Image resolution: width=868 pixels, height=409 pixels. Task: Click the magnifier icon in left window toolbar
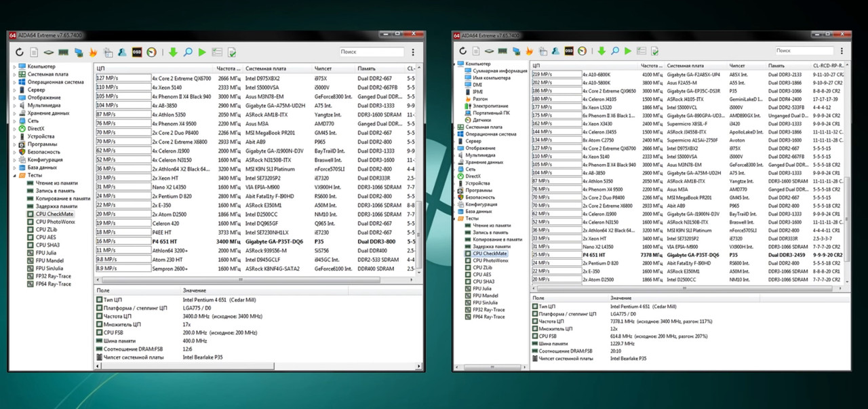(x=188, y=52)
